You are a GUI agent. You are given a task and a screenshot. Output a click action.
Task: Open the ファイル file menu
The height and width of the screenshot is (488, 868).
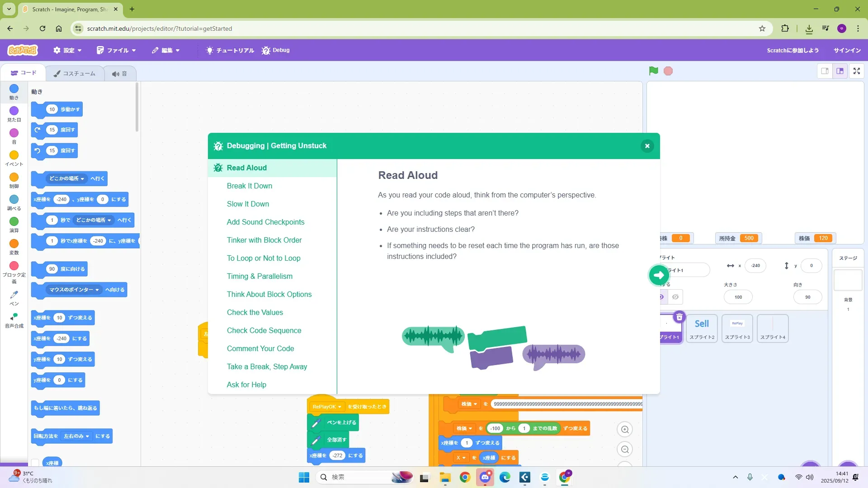point(116,50)
